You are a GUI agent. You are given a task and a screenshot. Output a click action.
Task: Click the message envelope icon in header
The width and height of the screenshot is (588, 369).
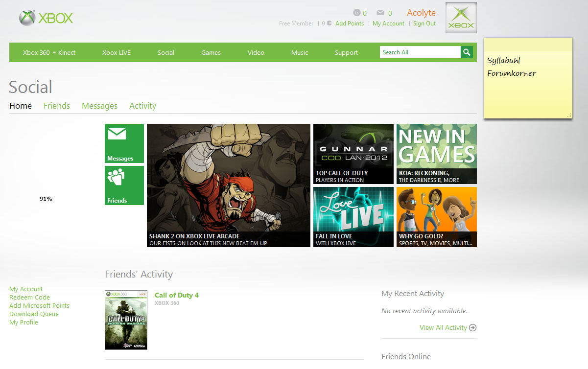click(x=380, y=13)
